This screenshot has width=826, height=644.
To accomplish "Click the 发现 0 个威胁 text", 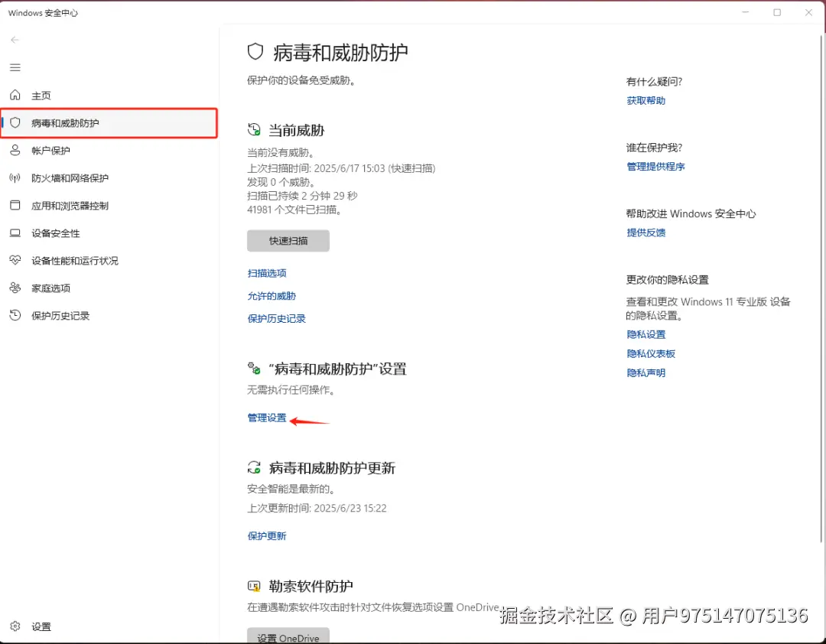I will coord(281,182).
